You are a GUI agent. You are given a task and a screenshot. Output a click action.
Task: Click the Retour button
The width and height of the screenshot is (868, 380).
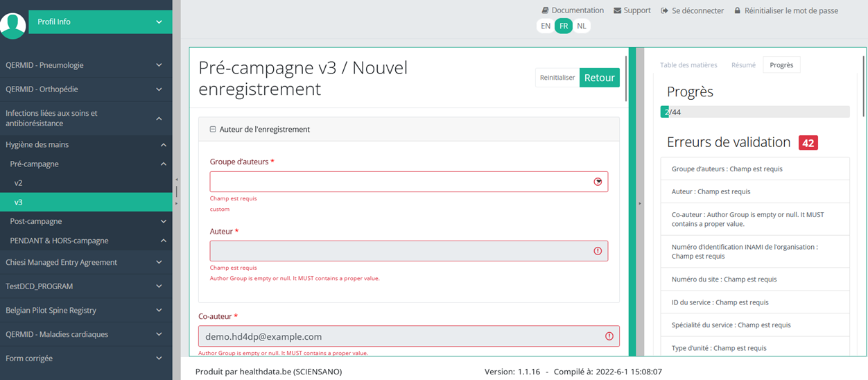[599, 78]
